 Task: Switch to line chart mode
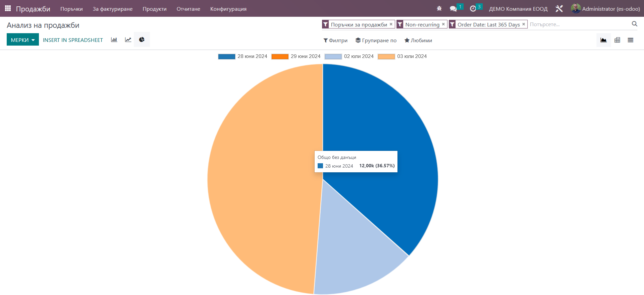(x=128, y=40)
